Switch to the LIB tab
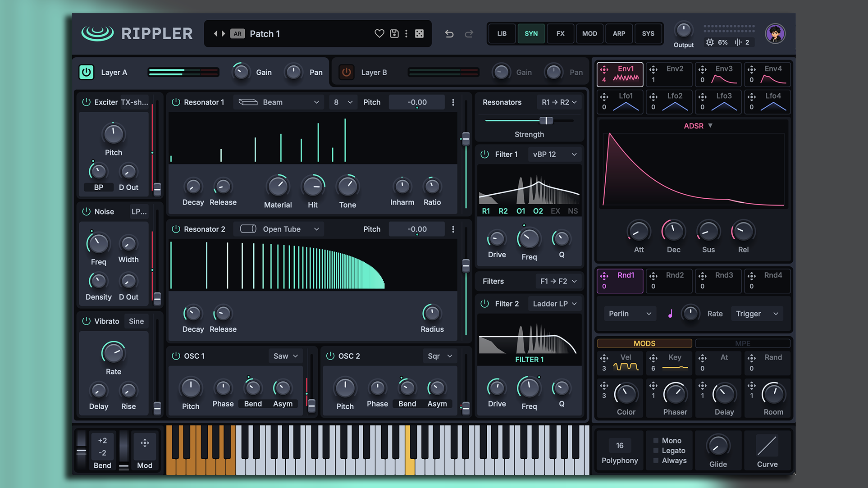Image resolution: width=868 pixels, height=488 pixels. click(502, 33)
